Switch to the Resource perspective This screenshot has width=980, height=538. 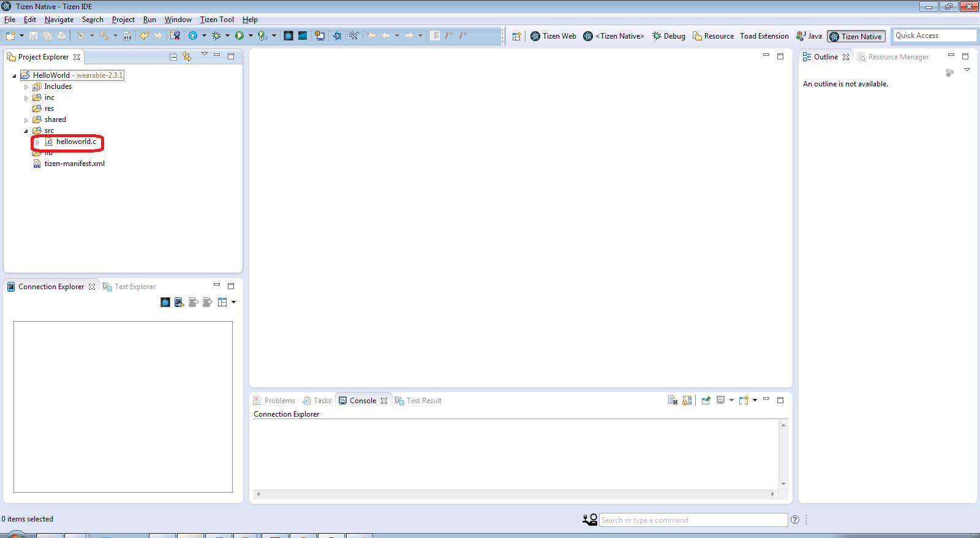[713, 36]
